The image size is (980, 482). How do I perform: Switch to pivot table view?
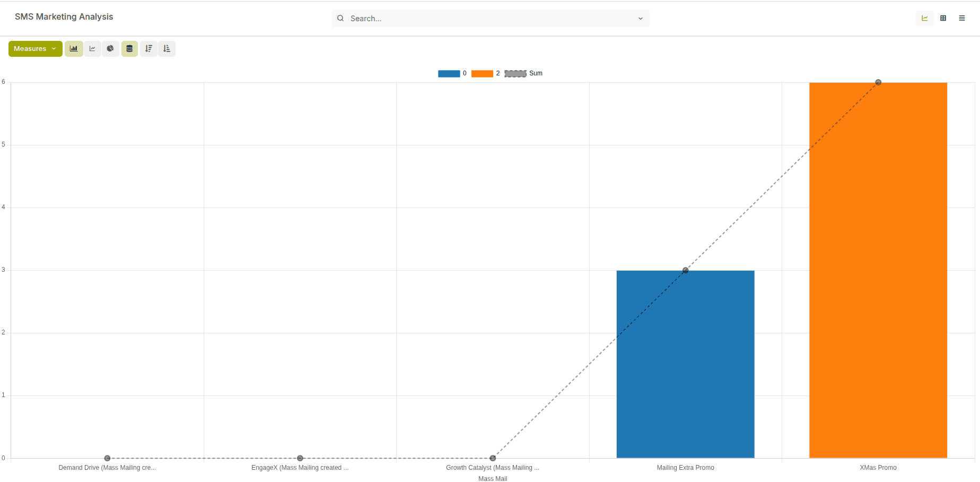click(x=943, y=19)
